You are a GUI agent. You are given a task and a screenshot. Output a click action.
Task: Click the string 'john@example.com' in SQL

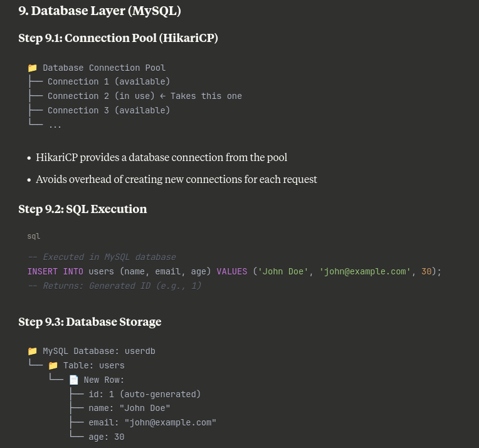pyautogui.click(x=365, y=271)
